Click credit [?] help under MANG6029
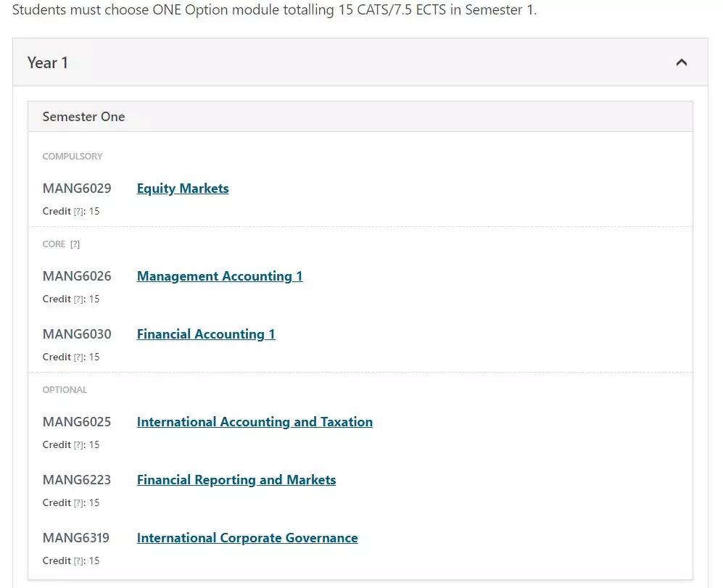 click(78, 212)
